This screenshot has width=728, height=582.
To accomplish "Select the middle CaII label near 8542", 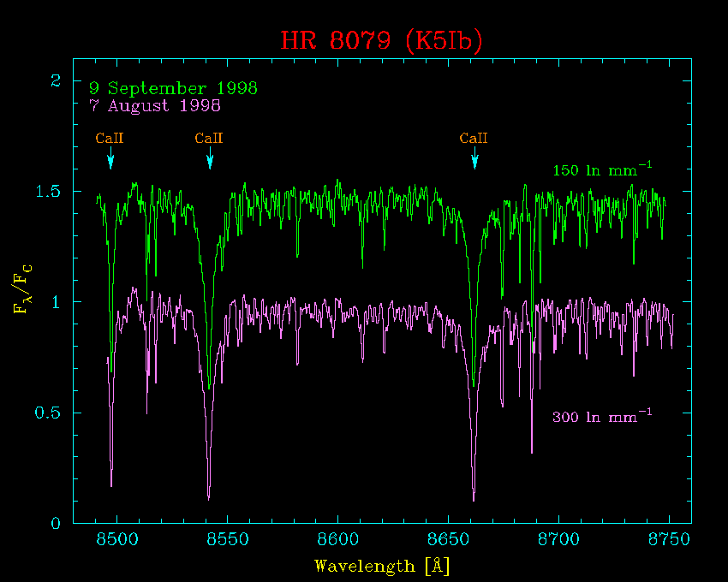I will (x=209, y=139).
